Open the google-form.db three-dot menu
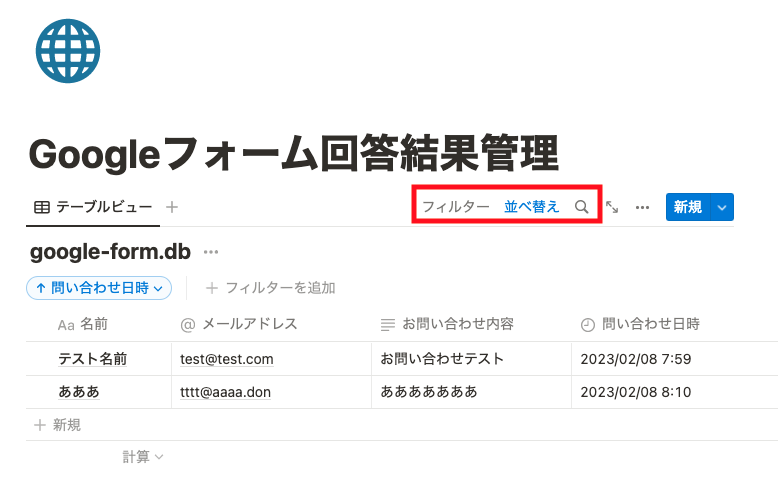The height and width of the screenshot is (484, 778). pos(211,252)
